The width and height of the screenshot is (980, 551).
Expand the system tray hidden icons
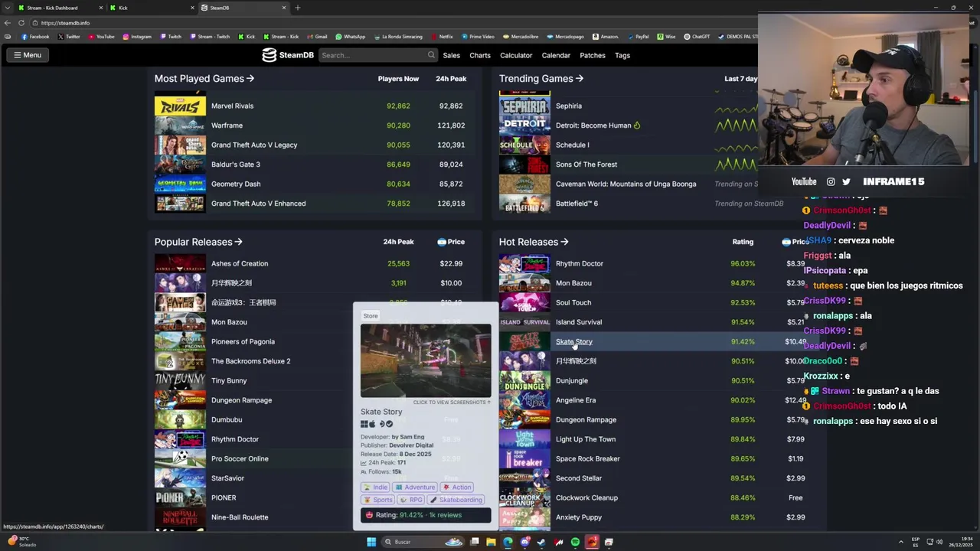point(900,542)
